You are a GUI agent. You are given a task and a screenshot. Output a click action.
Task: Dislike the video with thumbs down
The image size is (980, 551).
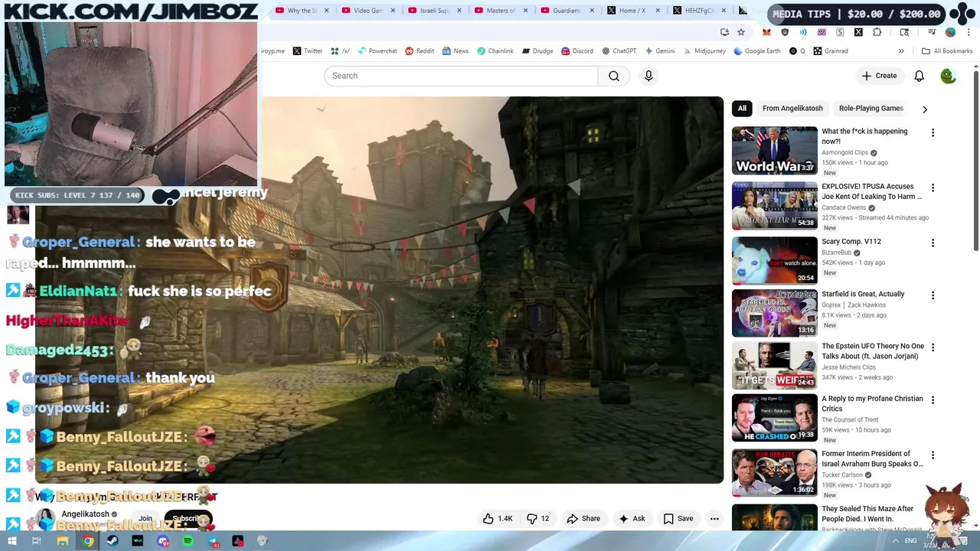(538, 519)
